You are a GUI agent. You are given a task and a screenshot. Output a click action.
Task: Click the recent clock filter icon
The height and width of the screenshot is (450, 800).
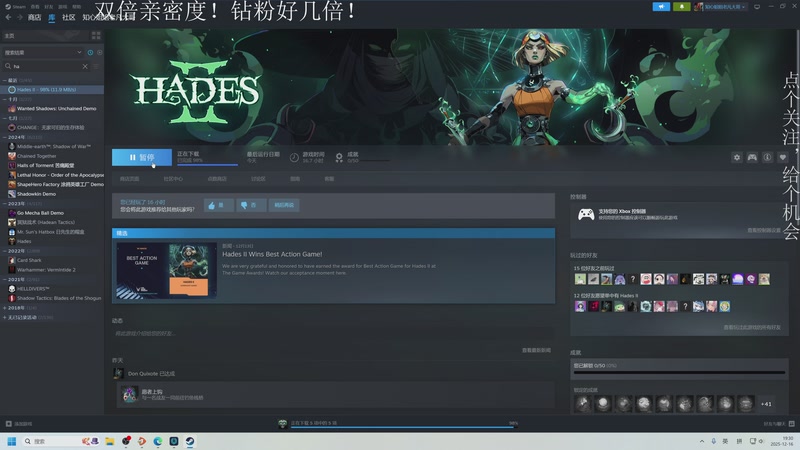click(90, 53)
